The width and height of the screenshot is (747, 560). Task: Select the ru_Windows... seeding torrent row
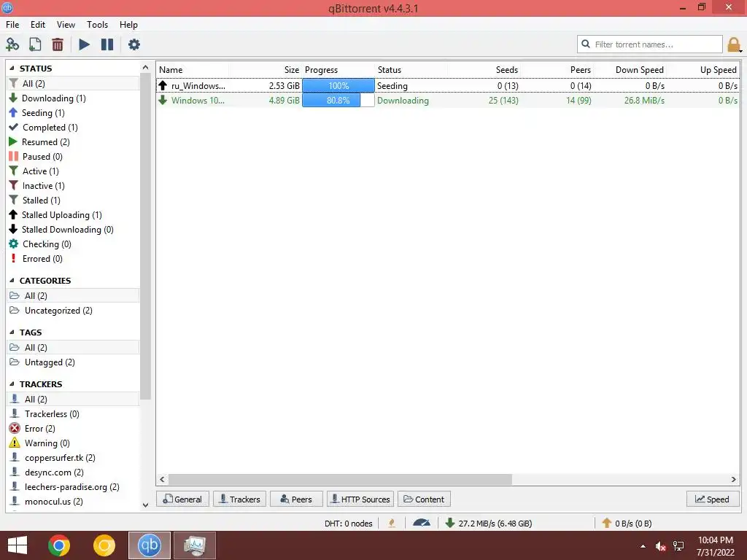coord(448,86)
